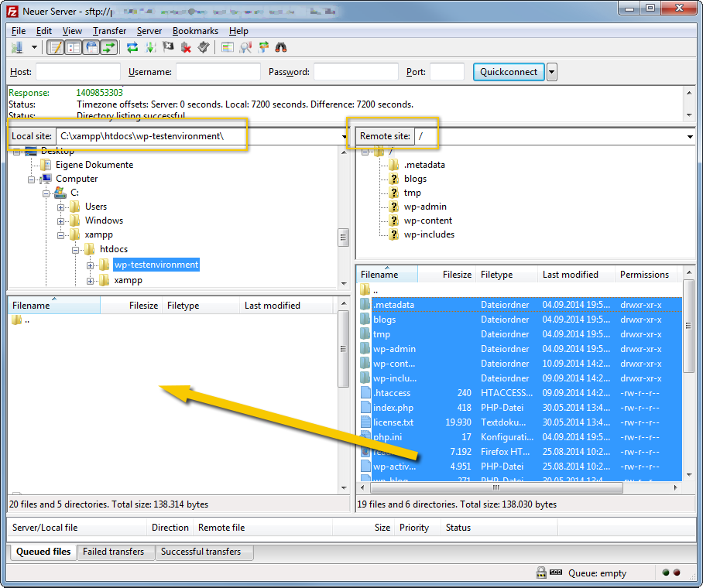Select wp-admin folder icon in remote tree
The width and height of the screenshot is (703, 588).
click(x=393, y=207)
